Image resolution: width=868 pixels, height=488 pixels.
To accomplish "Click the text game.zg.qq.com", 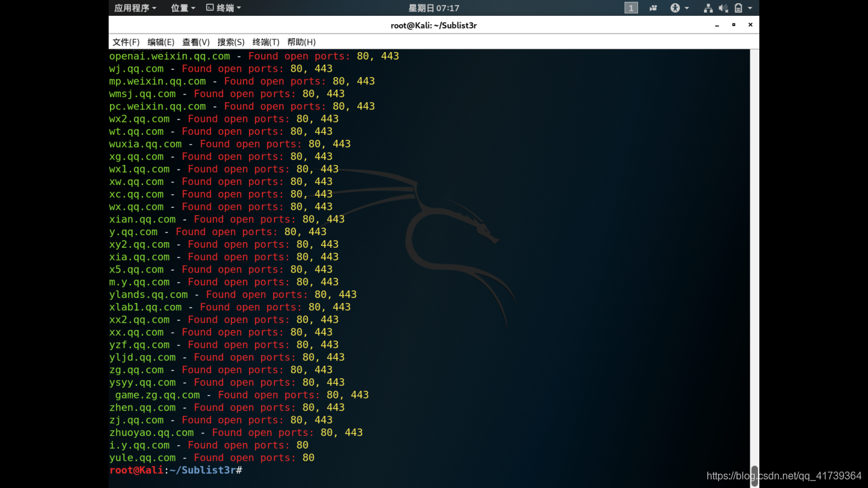I will (x=158, y=395).
